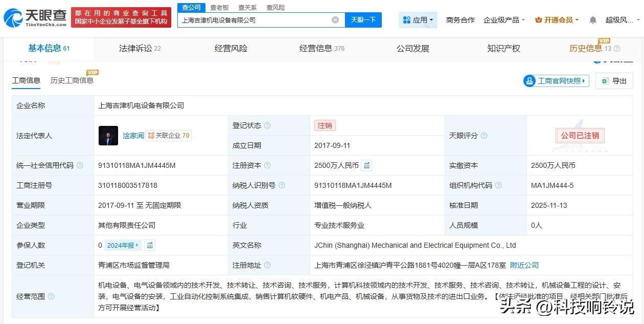644x324 pixels.
Task: Click the help icon next to 天眼评分
Action: 484,136
